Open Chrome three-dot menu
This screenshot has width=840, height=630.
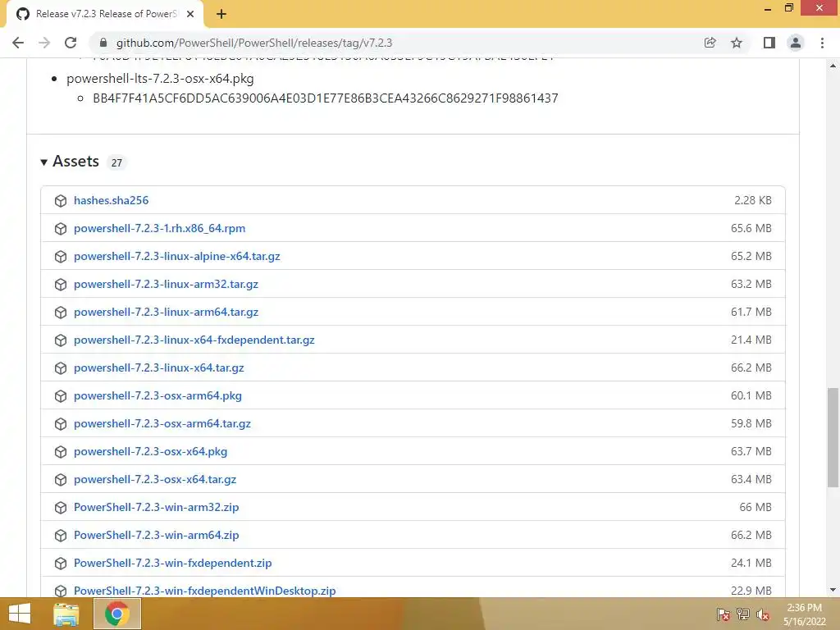coord(822,43)
